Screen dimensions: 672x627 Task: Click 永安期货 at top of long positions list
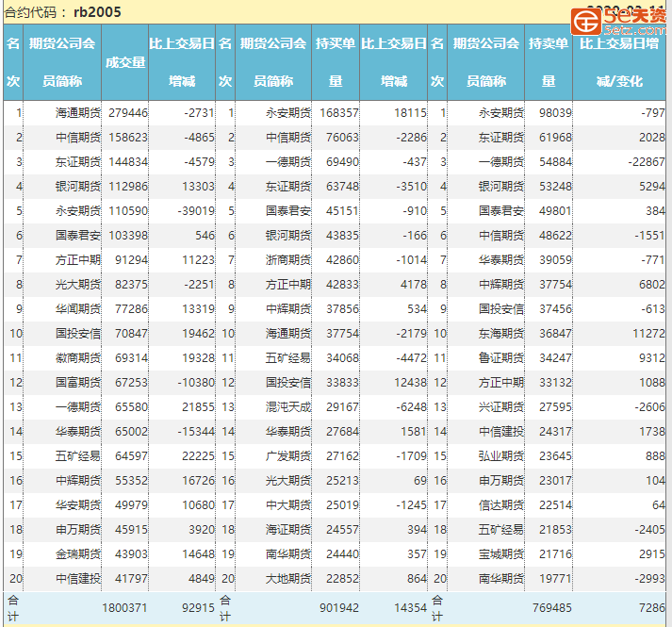[x=287, y=113]
